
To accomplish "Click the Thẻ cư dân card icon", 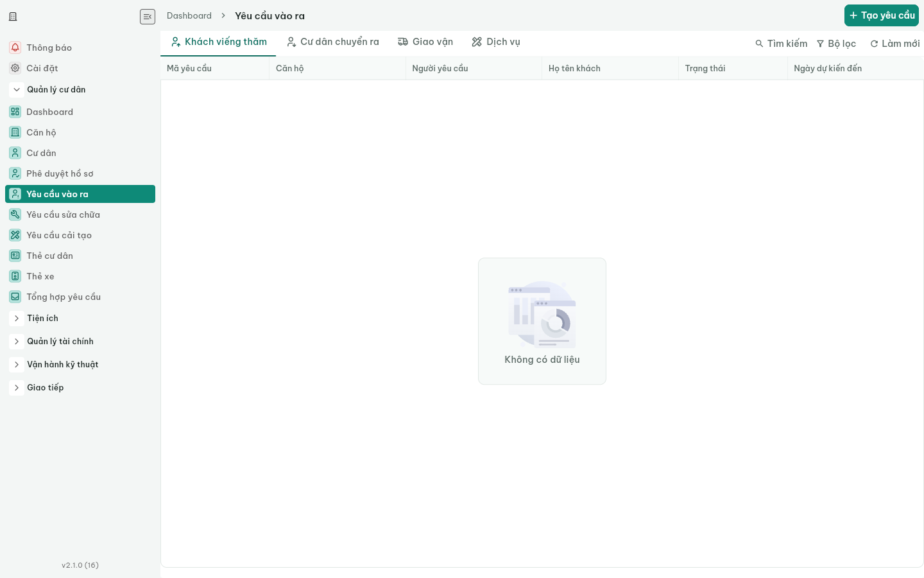I will (15, 256).
